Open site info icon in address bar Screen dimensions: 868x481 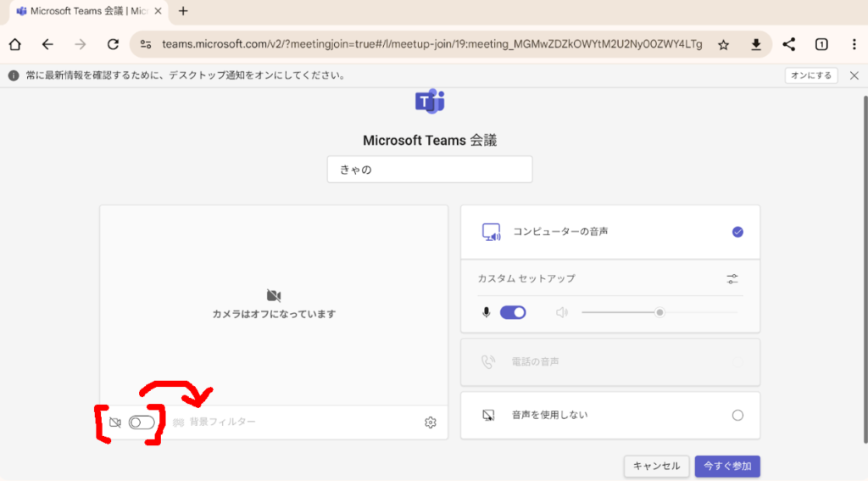[x=146, y=44]
